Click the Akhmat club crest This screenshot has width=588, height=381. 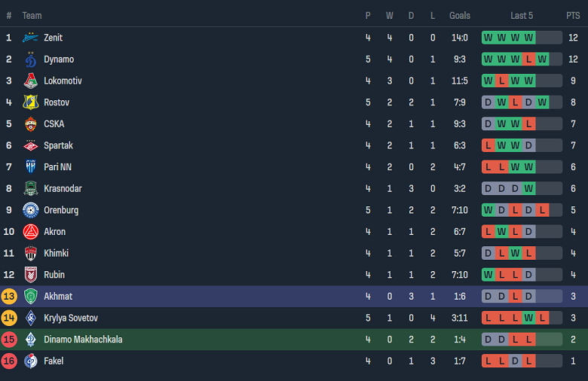pos(30,297)
